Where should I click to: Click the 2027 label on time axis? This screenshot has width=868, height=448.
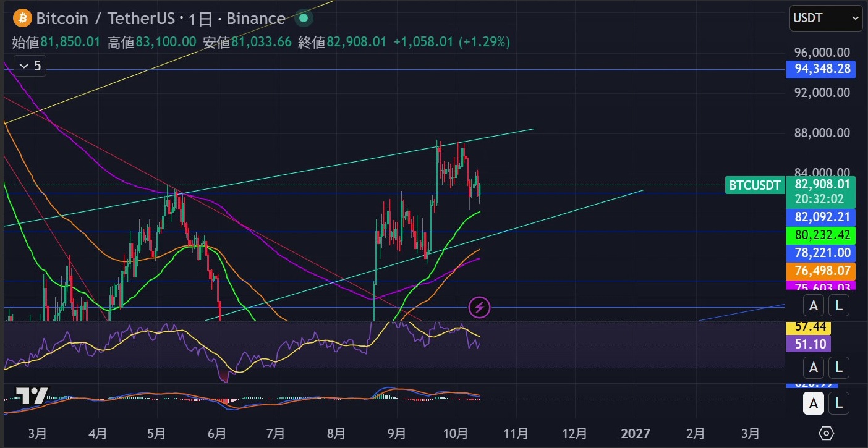(x=635, y=433)
